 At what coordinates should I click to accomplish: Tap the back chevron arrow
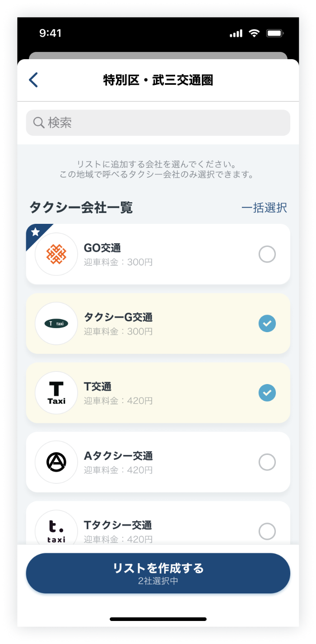[x=33, y=80]
